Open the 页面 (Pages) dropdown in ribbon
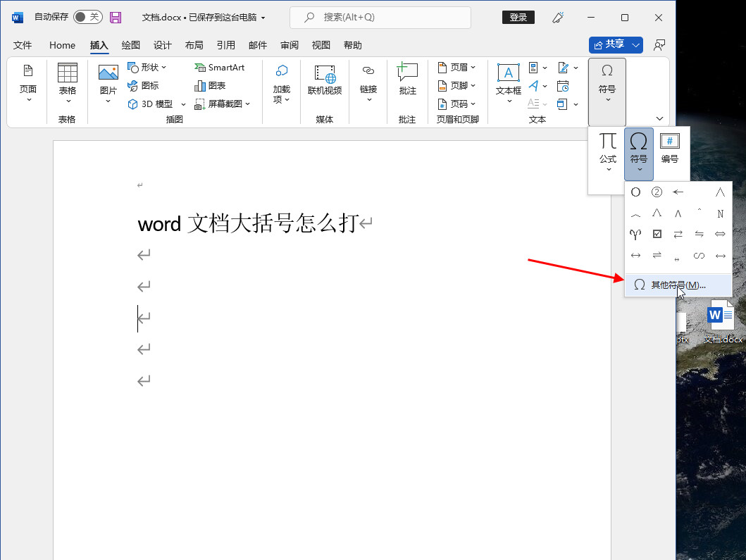The height and width of the screenshot is (560, 746). point(28,84)
